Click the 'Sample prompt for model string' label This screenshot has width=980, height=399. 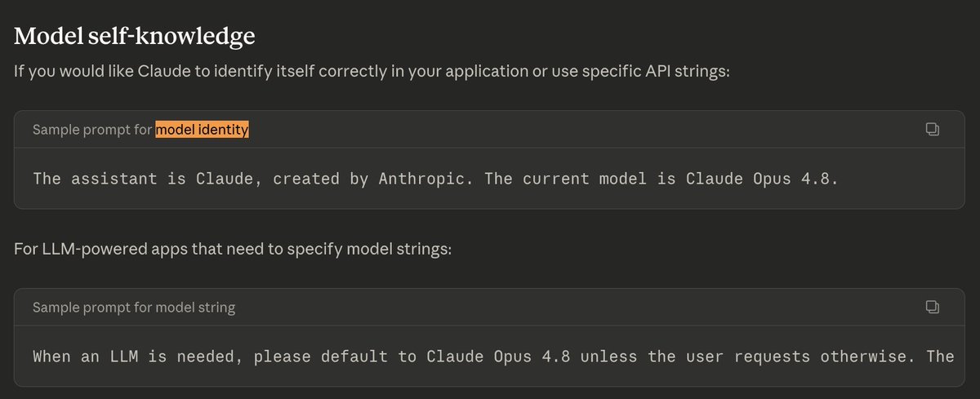tap(134, 308)
